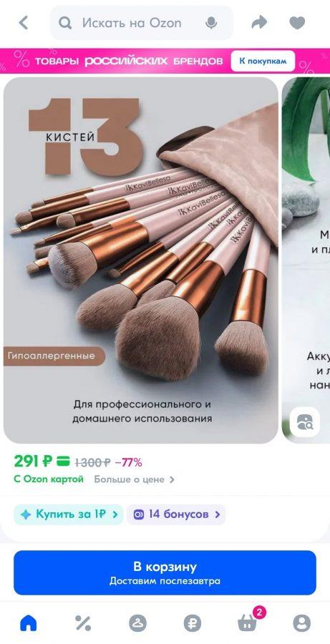Add product to favorites with heart icon

(x=297, y=23)
